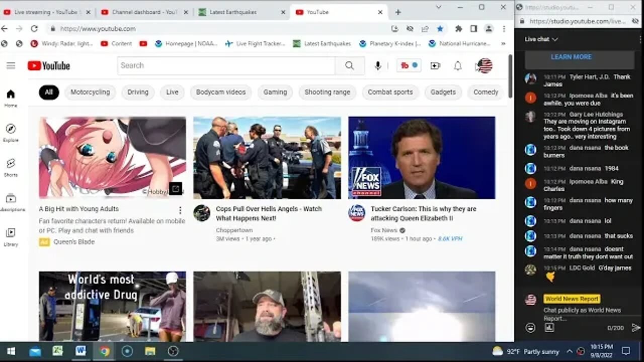
Task: Select the Driving filter chip
Action: [x=138, y=92]
